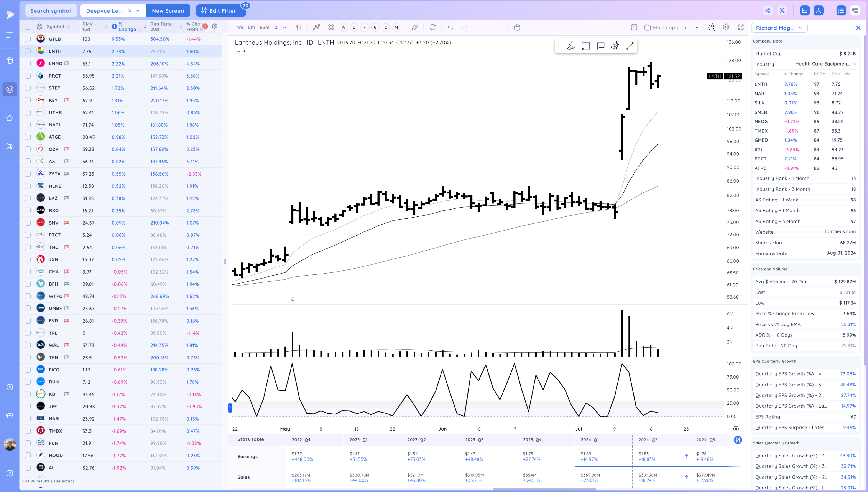
Task: Click the Edit Filter button
Action: [x=219, y=10]
